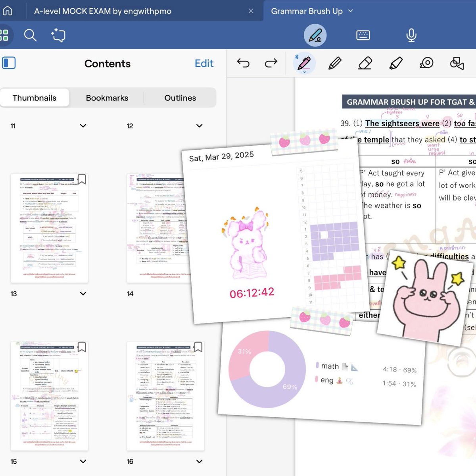Show the Thumbnails view
This screenshot has width=476, height=476.
tap(35, 98)
